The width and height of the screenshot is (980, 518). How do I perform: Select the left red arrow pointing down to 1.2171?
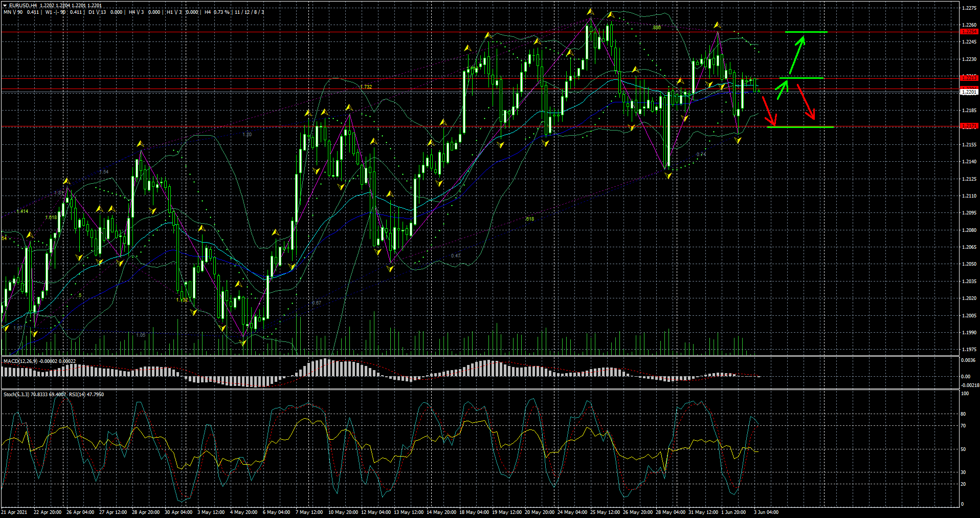[769, 110]
